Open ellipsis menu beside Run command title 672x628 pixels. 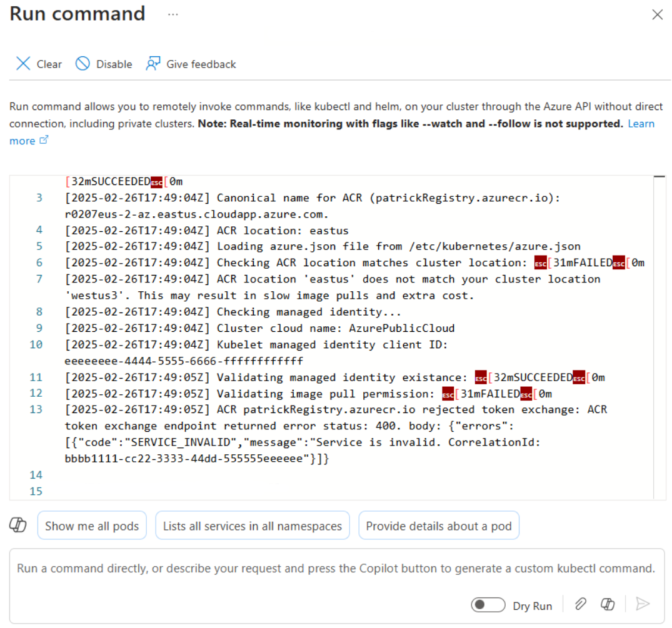[x=173, y=14]
